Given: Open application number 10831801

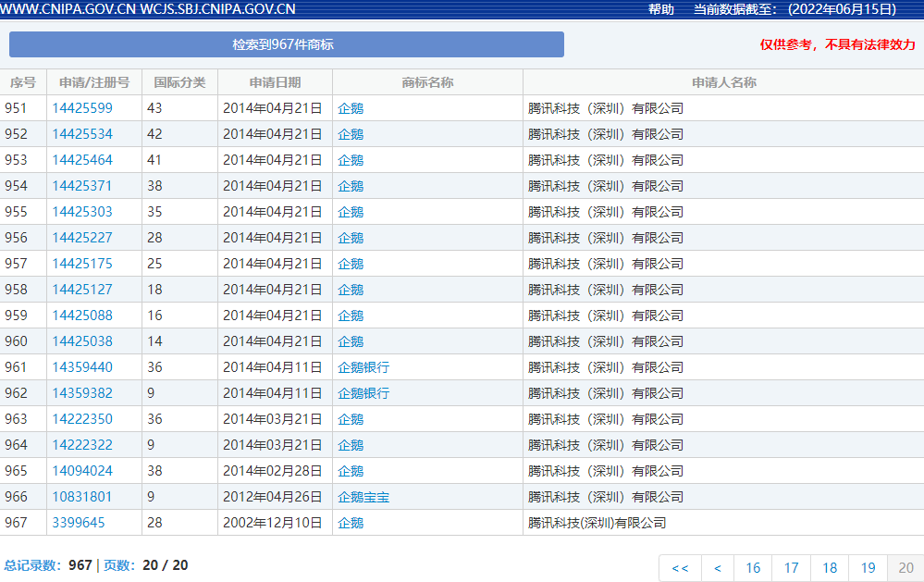Looking at the screenshot, I should [82, 497].
